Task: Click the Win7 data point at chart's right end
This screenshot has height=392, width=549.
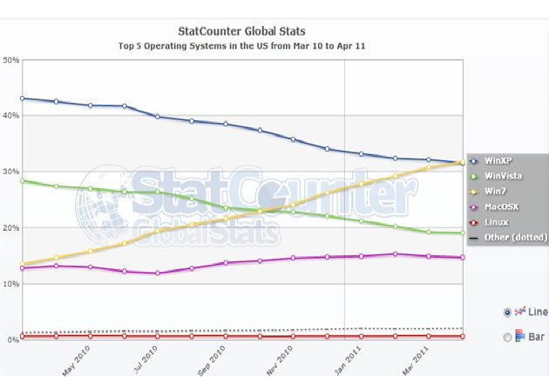Action: (462, 162)
